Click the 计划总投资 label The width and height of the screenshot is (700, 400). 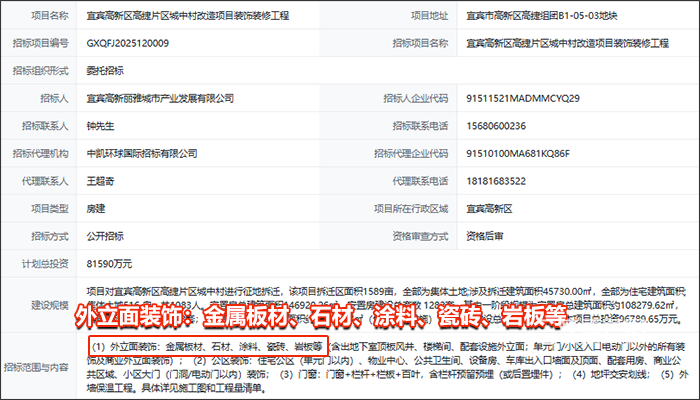click(45, 264)
